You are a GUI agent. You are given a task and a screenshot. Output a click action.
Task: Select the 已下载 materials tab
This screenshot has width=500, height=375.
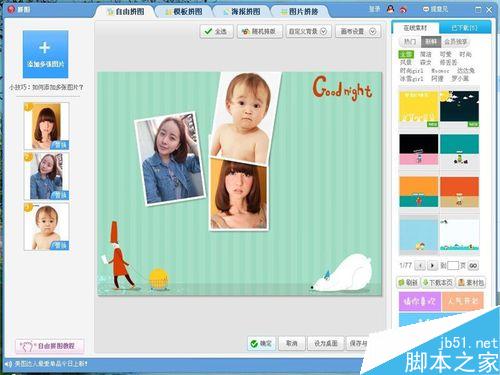click(x=465, y=28)
